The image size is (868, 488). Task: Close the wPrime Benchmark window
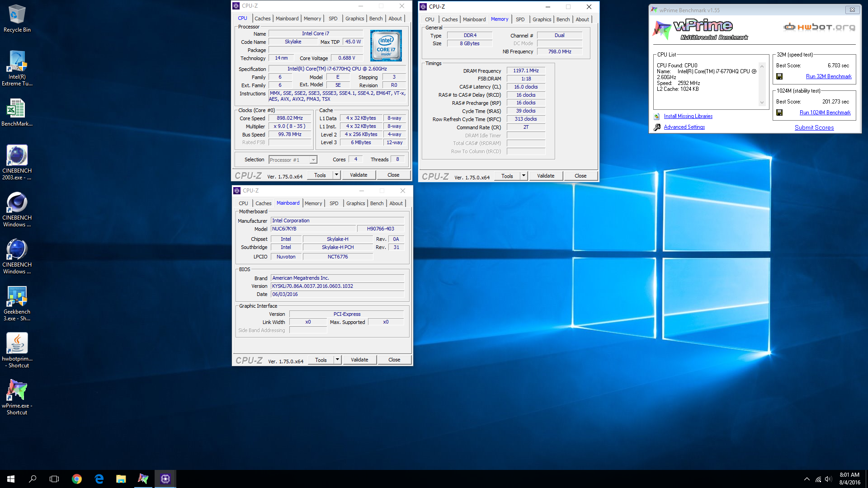(x=852, y=9)
